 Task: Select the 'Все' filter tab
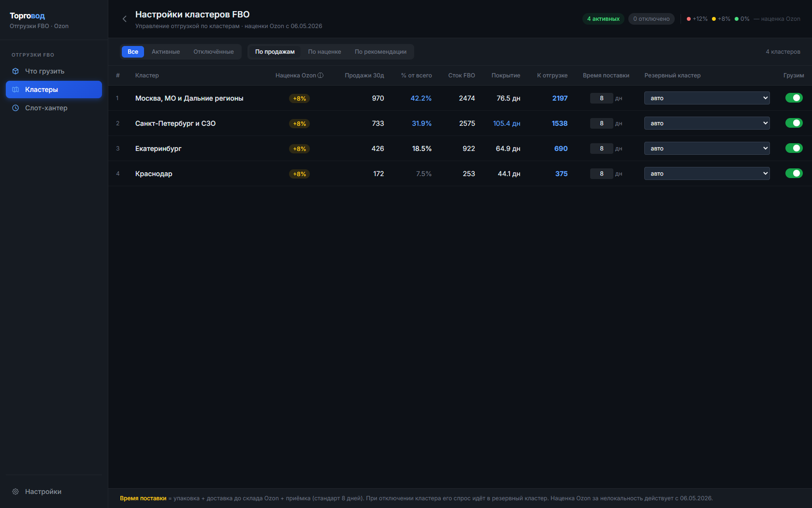(133, 52)
